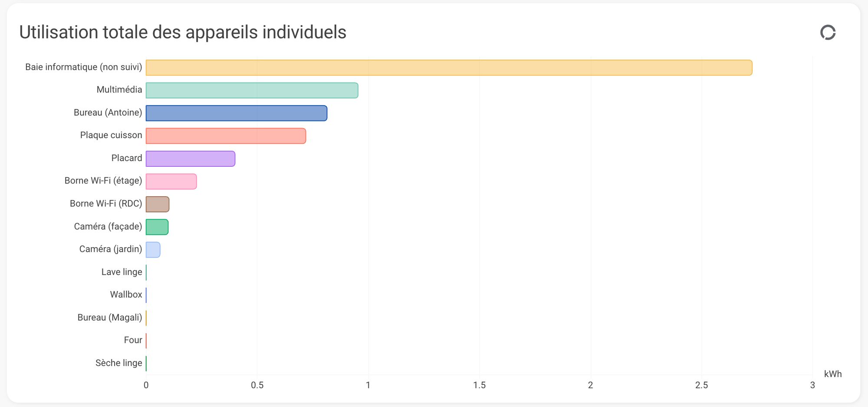This screenshot has height=407, width=868.
Task: Select the Borne Wi-Fi (RDC) brown bar
Action: tap(158, 204)
